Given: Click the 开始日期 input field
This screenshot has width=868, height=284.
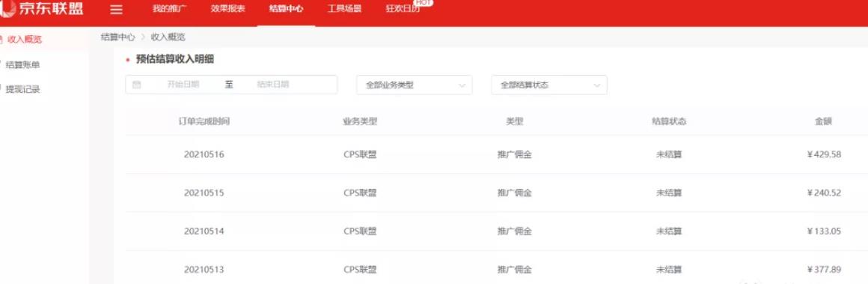Looking at the screenshot, I should [x=183, y=85].
